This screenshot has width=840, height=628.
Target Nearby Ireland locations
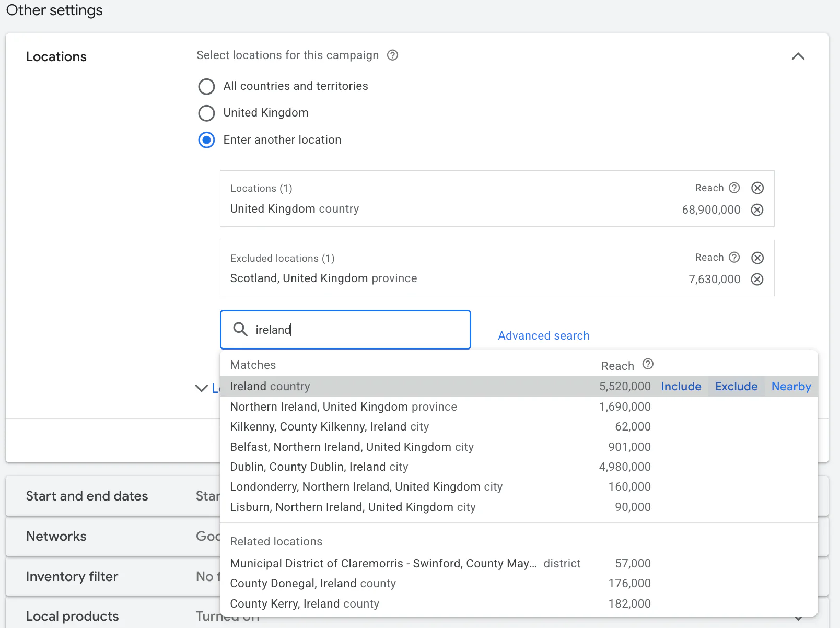(x=791, y=387)
